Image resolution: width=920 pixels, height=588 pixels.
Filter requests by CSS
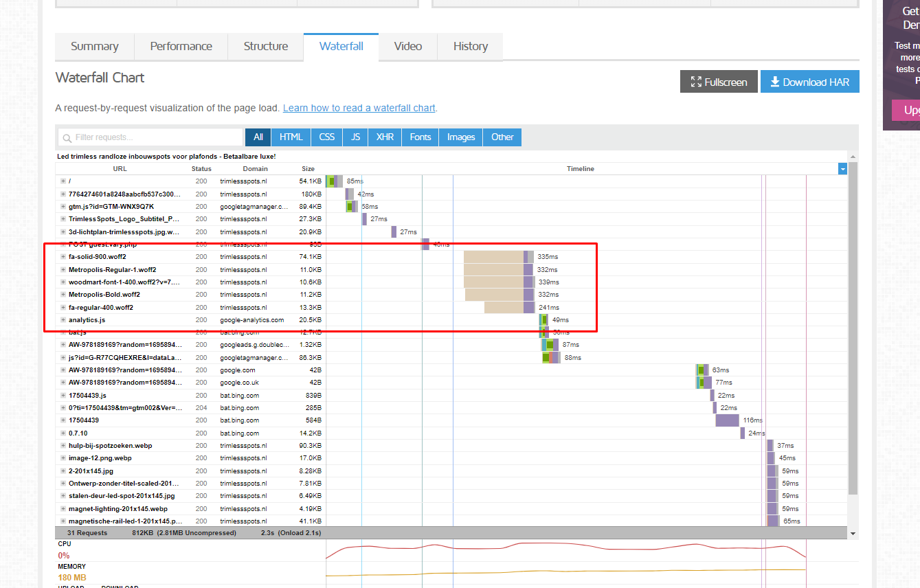pyautogui.click(x=327, y=137)
